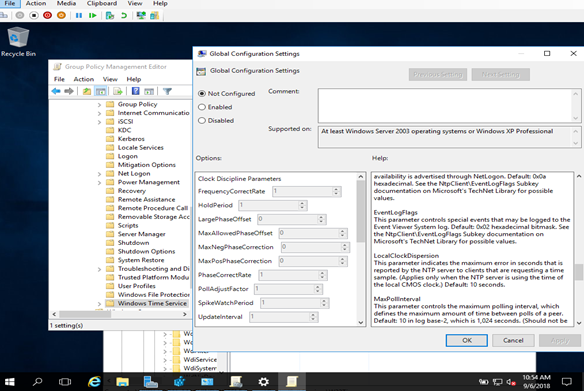
Task: Expand the WdiService node in the background window
Action: [x=165, y=360]
